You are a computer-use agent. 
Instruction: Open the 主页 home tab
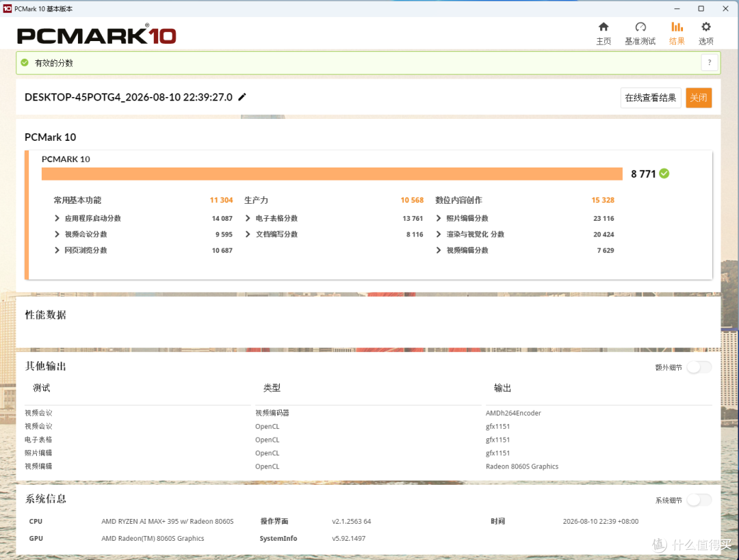pos(604,34)
